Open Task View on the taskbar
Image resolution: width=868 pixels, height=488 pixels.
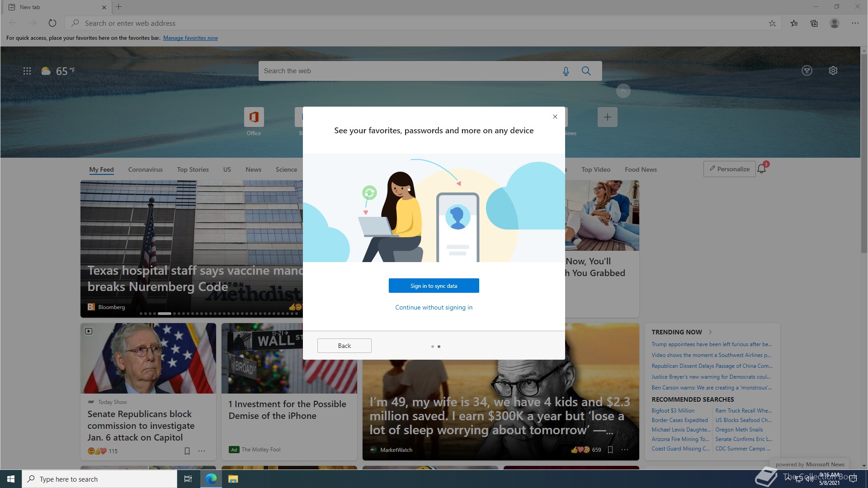click(x=188, y=479)
